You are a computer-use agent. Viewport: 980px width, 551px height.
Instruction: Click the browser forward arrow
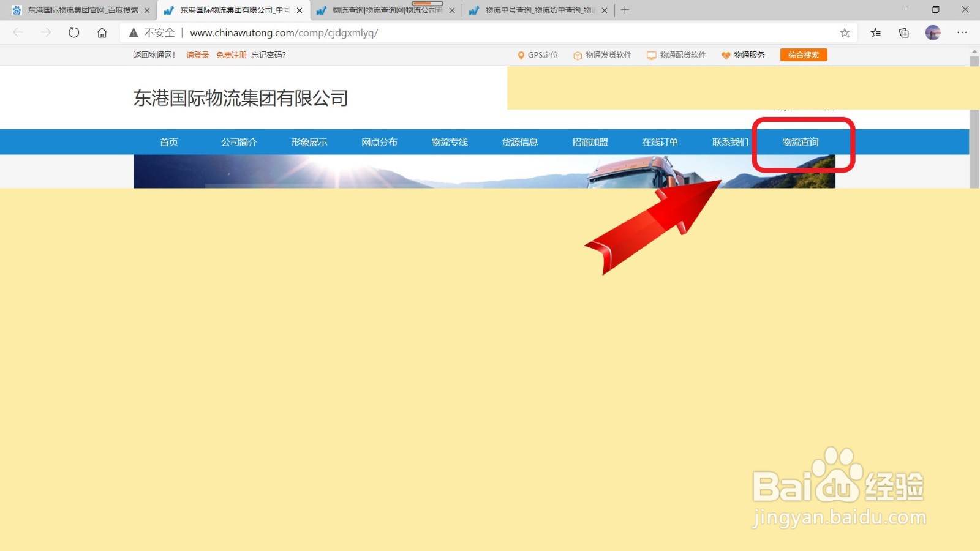tap(46, 32)
